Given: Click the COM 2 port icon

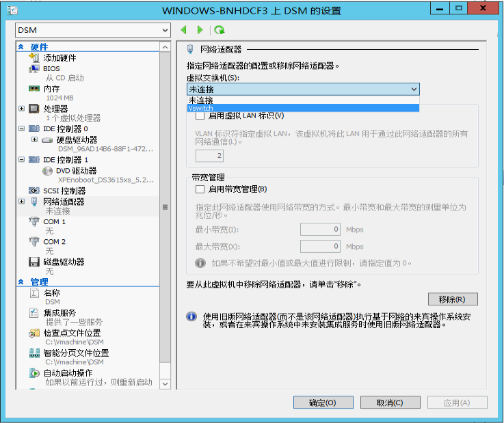Looking at the screenshot, I should 34,241.
